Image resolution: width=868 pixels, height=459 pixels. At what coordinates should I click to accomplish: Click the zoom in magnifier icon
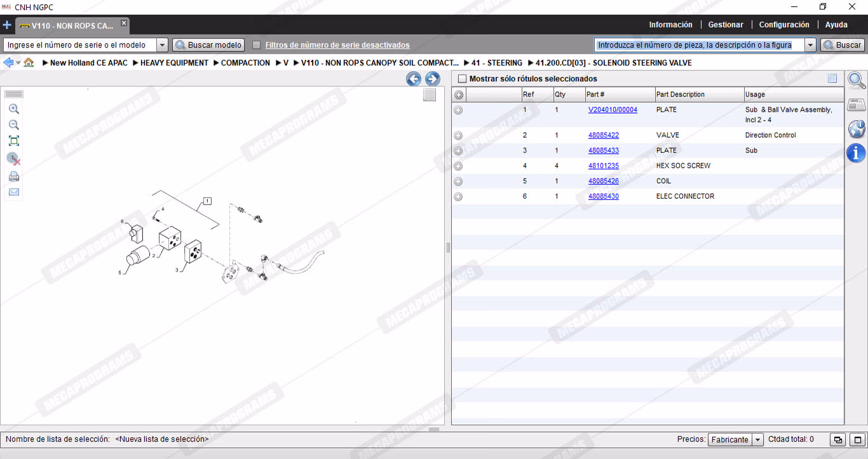click(x=14, y=109)
